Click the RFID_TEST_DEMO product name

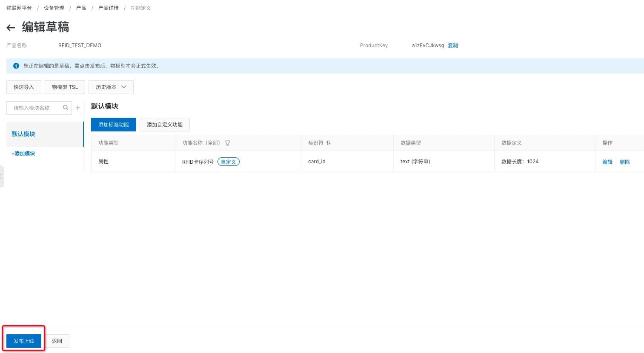pyautogui.click(x=80, y=46)
